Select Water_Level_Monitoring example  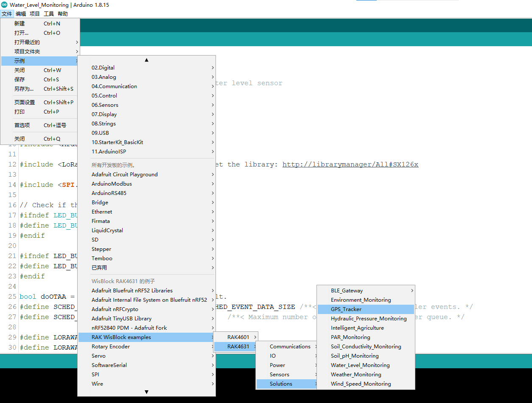pyautogui.click(x=360, y=365)
